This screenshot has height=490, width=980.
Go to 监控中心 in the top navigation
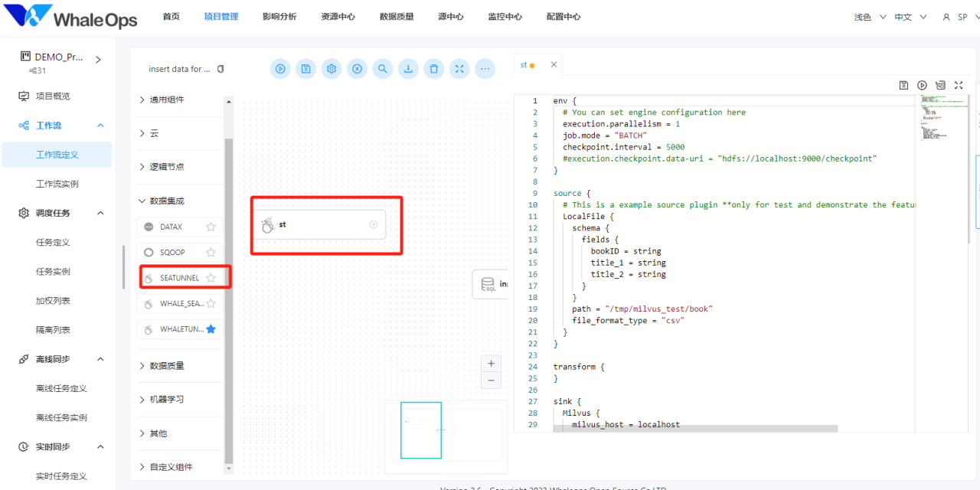[505, 17]
